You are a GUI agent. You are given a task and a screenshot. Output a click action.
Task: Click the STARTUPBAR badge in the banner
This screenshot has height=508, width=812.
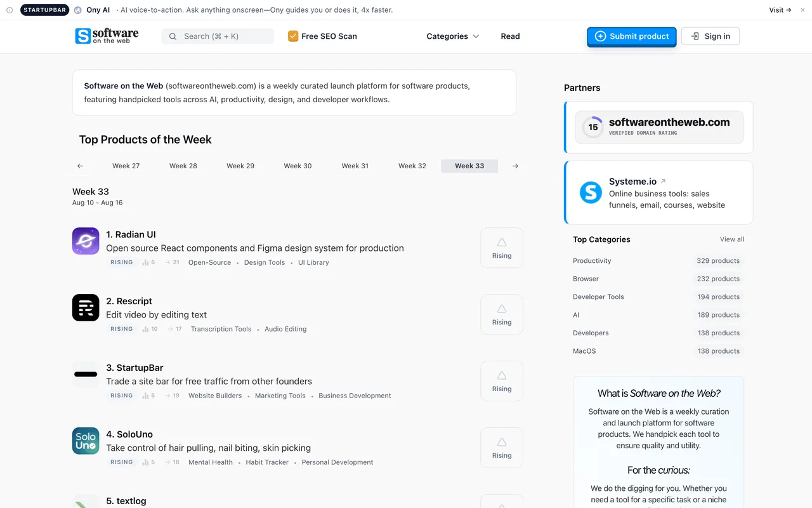[x=44, y=10]
